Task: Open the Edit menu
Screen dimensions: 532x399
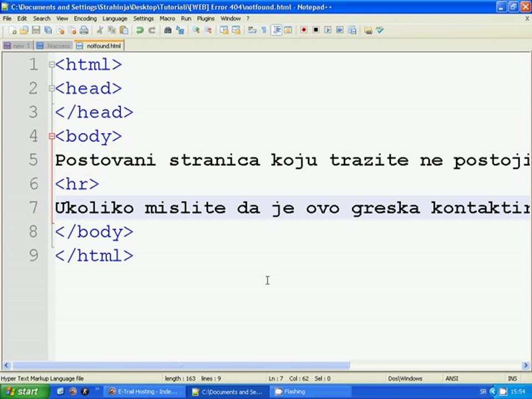Action: [x=22, y=18]
